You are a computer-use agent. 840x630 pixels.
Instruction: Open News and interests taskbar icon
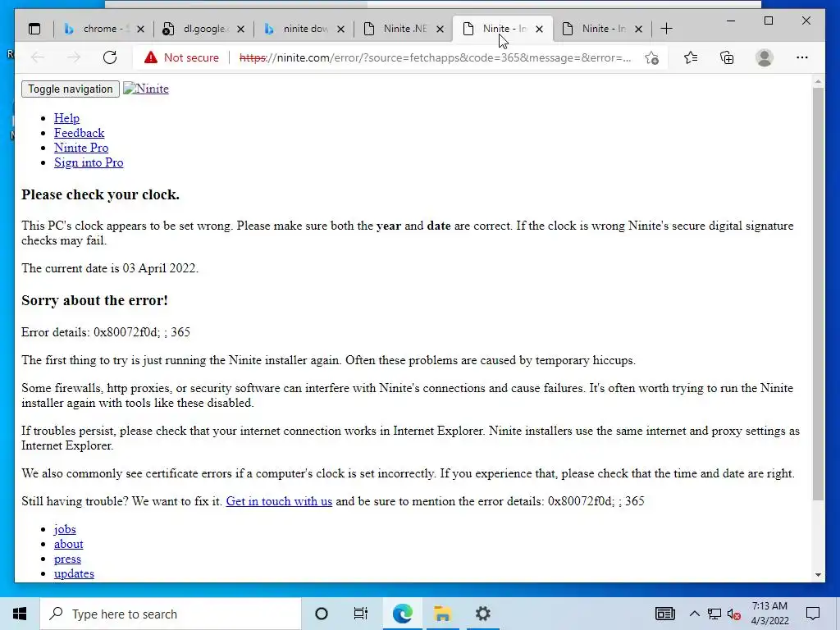pos(664,614)
